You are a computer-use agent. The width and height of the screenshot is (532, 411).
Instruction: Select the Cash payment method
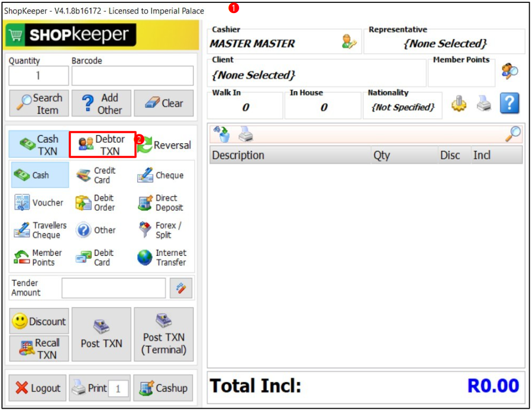40,175
